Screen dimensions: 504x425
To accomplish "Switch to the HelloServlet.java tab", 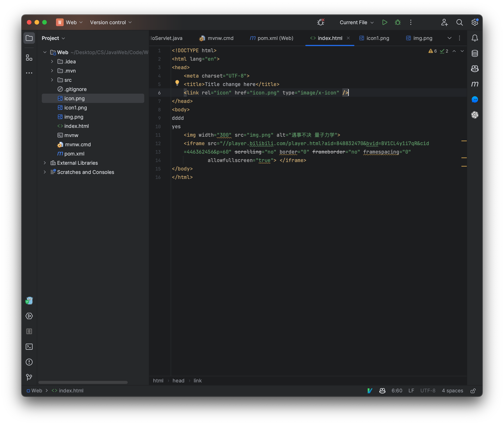I will [x=166, y=38].
